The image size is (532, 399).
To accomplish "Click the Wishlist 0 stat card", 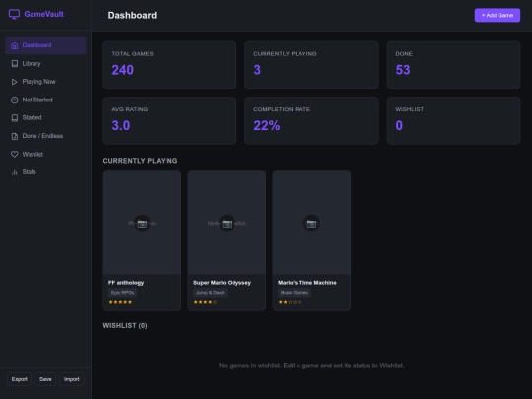I will [453, 120].
